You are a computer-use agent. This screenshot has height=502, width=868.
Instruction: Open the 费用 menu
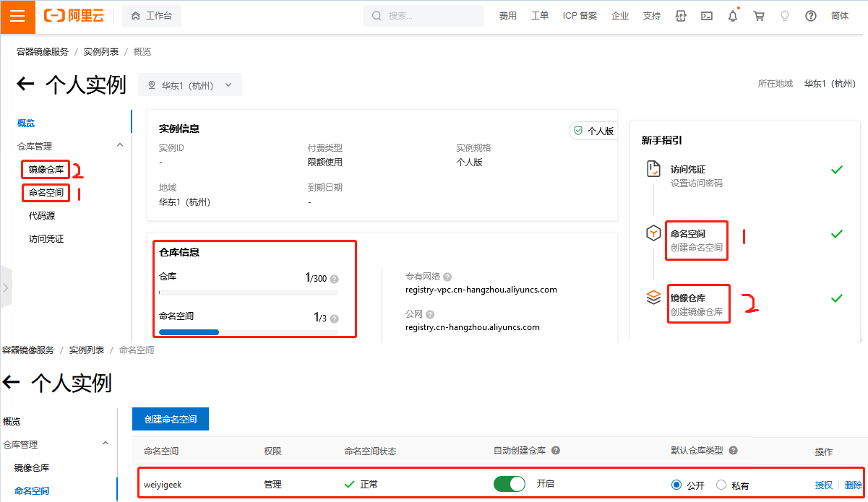click(508, 16)
